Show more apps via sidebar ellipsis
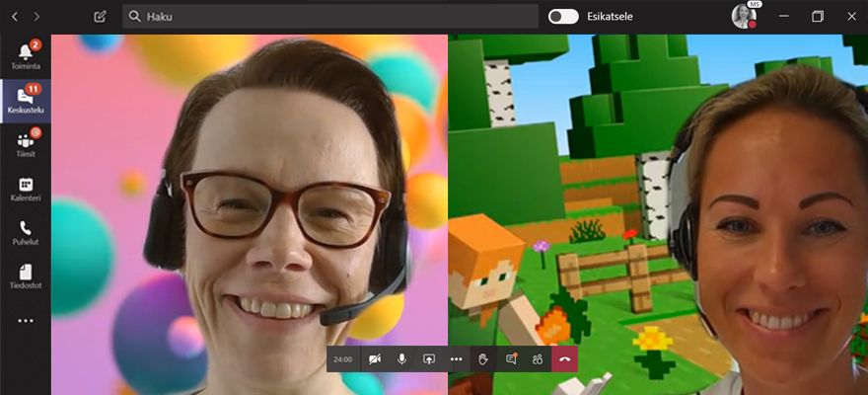The width and height of the screenshot is (868, 395). [26, 321]
